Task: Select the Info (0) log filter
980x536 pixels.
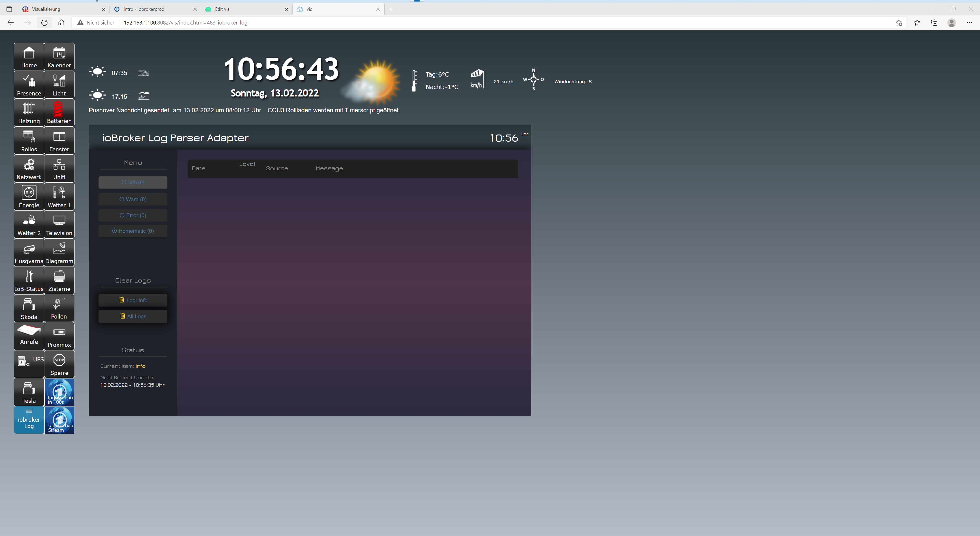Action: pos(133,182)
